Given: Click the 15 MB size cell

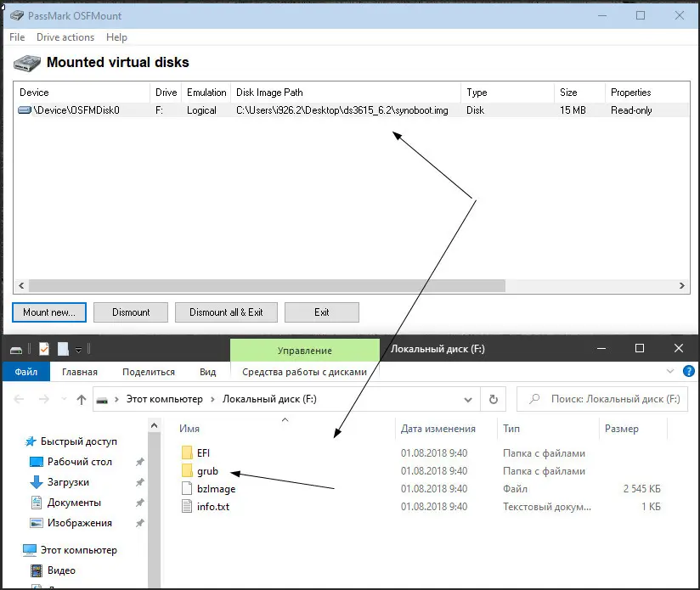Looking at the screenshot, I should click(573, 110).
